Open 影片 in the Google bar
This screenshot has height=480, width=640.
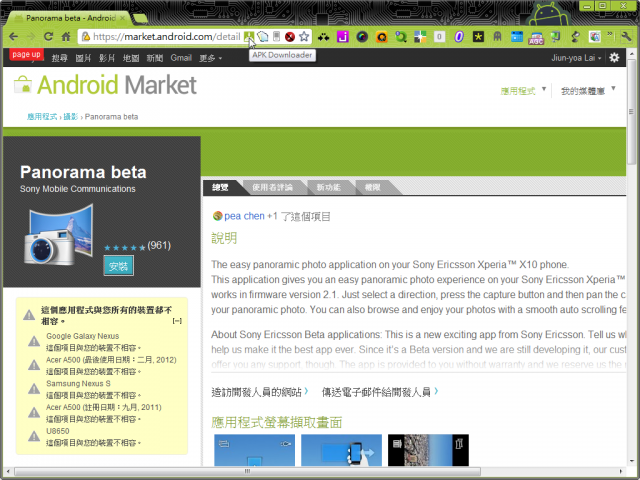[x=107, y=58]
